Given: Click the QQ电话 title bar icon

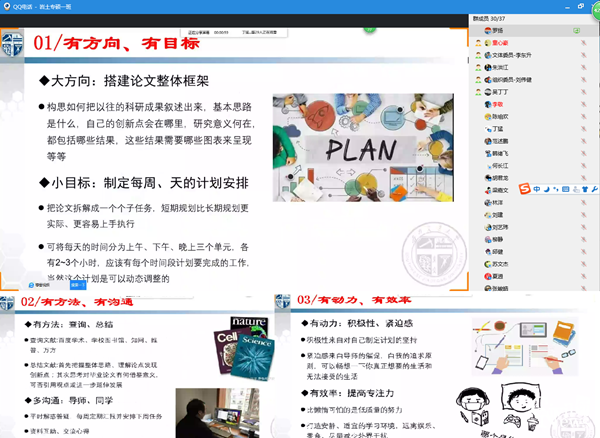Looking at the screenshot, I should 7,5.
